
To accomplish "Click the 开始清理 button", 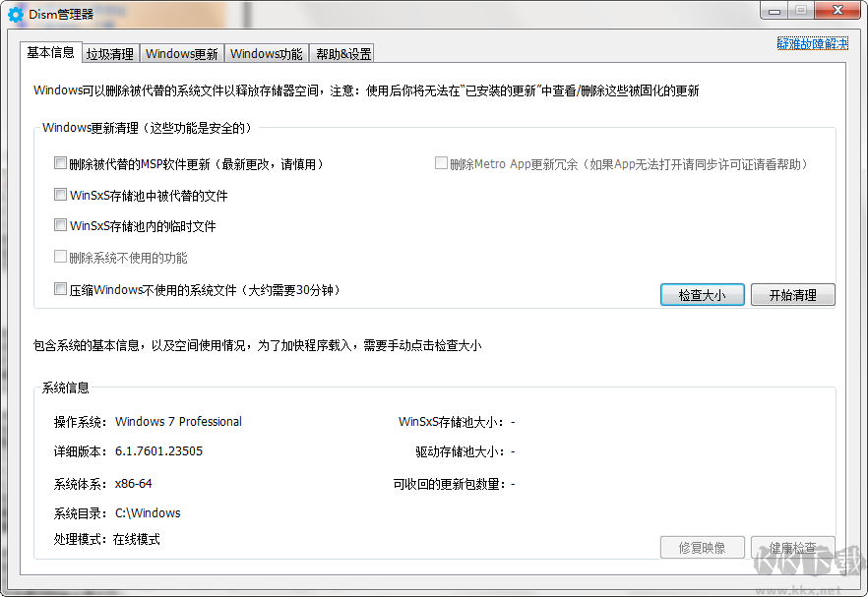I will (x=793, y=294).
